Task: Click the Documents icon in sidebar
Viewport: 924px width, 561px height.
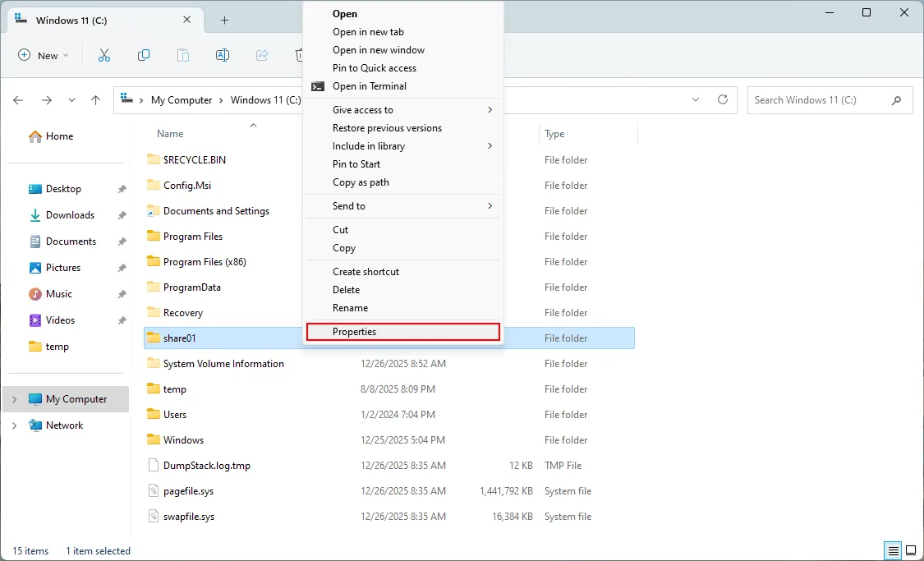Action: pyautogui.click(x=35, y=241)
